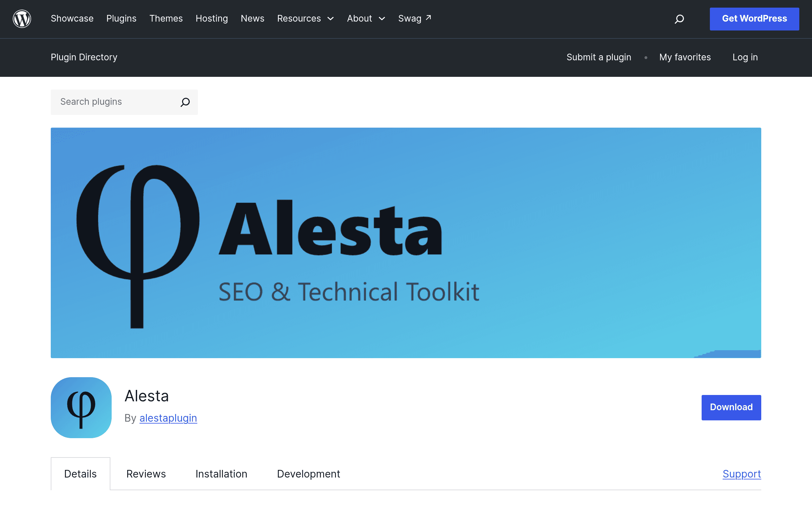This screenshot has width=812, height=508.
Task: Click the Get WordPress button
Action: point(754,19)
